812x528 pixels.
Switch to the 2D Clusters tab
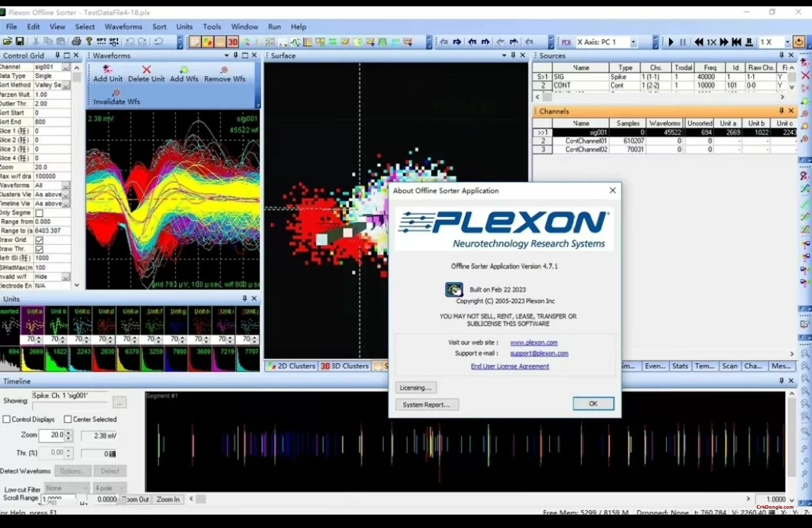pos(290,366)
